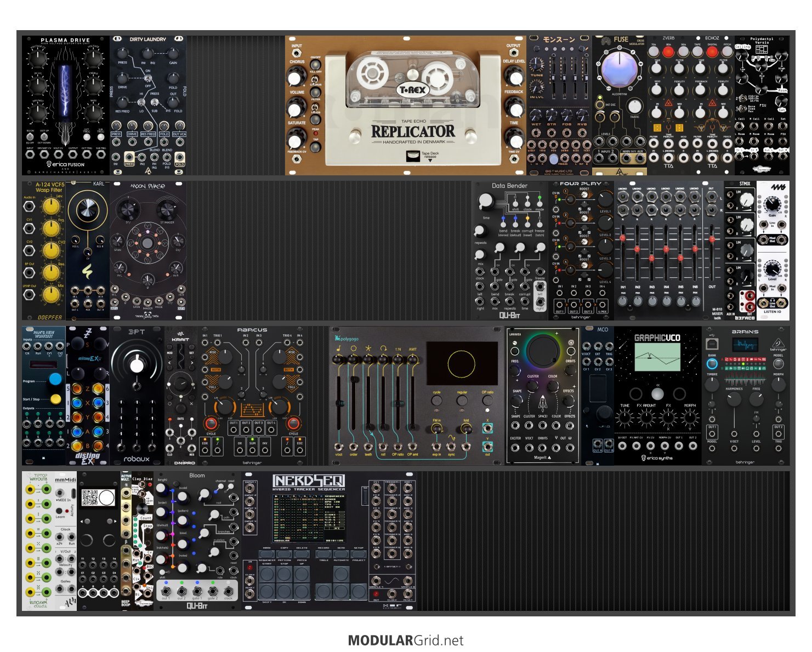Turn the large time knob on Data Bender
The width and height of the screenshot is (812, 652).
click(x=486, y=202)
